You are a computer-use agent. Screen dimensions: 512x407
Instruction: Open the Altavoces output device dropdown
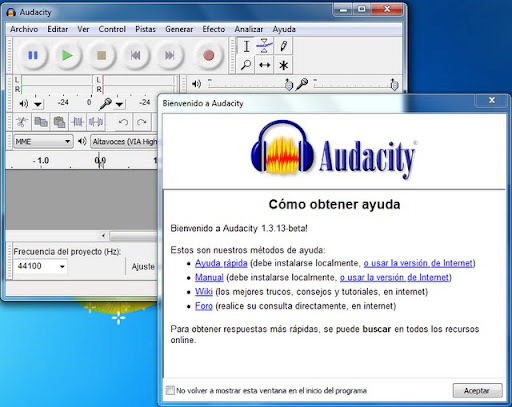pyautogui.click(x=124, y=141)
